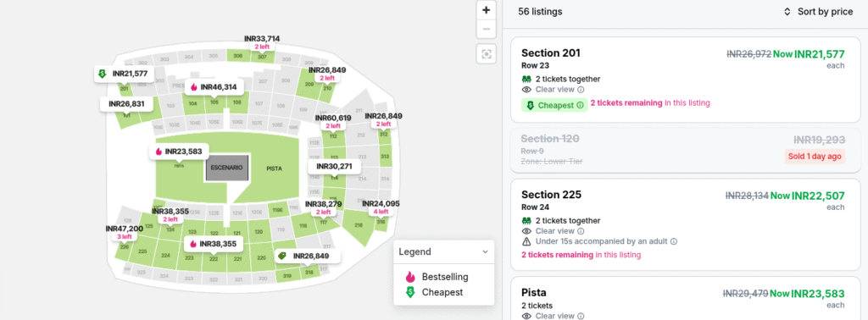Image resolution: width=868 pixels, height=320 pixels.
Task: Zoom in on the seating map
Action: (x=486, y=10)
